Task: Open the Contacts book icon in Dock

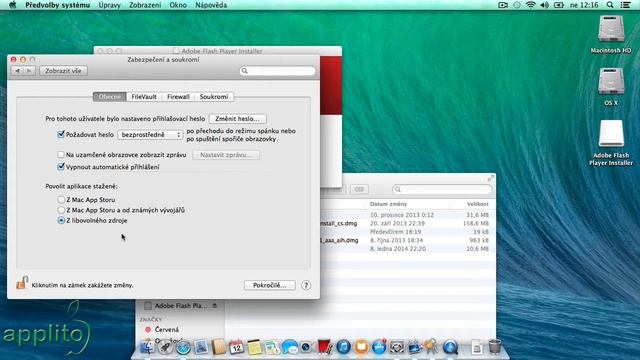Action: [218, 347]
